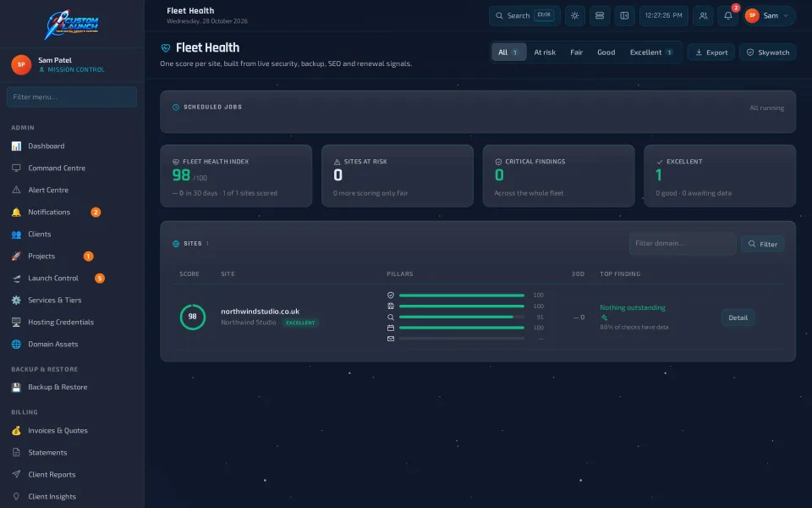This screenshot has height=508, width=812.
Task: Click the Launch Control icon
Action: (x=17, y=279)
